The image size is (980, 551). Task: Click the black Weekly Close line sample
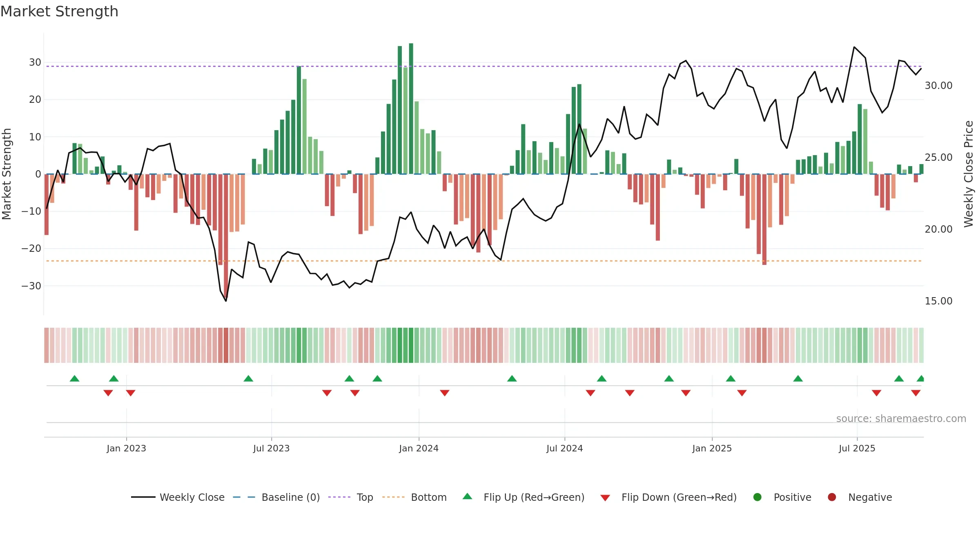[143, 497]
